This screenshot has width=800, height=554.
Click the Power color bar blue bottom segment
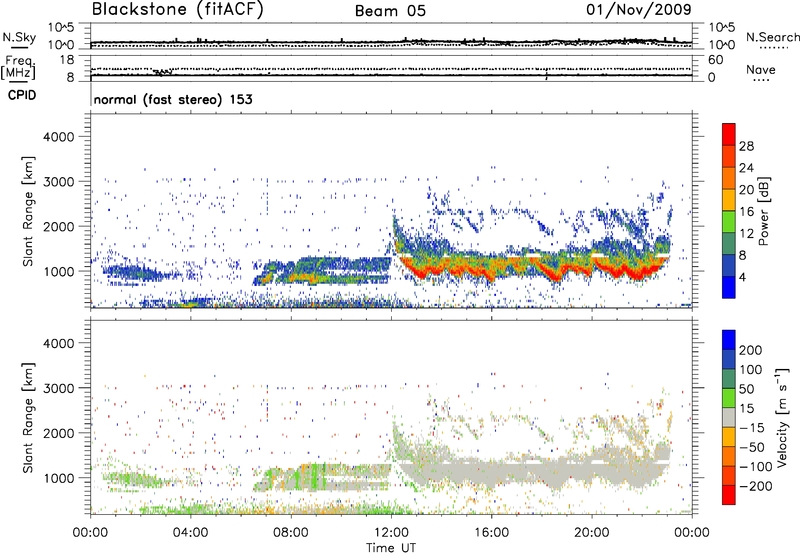[729, 288]
